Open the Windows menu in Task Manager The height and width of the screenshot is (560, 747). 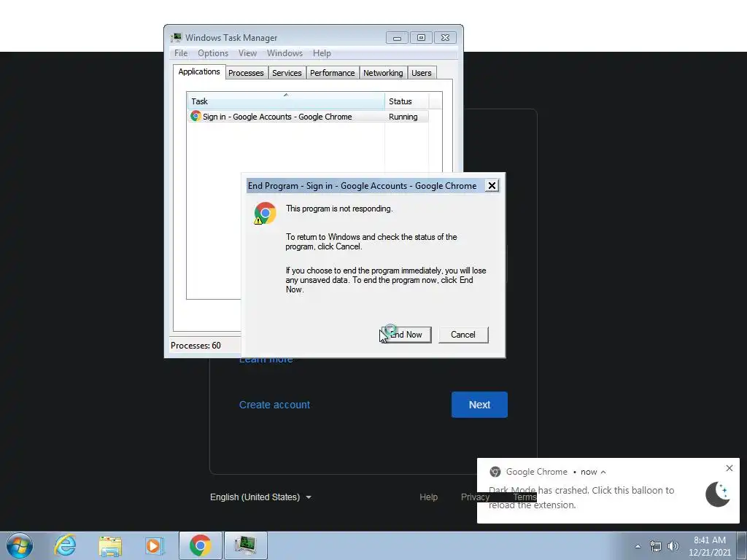tap(285, 53)
